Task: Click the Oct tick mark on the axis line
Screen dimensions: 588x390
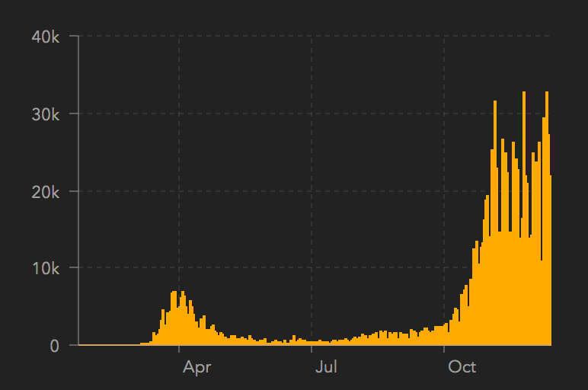Action: tap(444, 348)
